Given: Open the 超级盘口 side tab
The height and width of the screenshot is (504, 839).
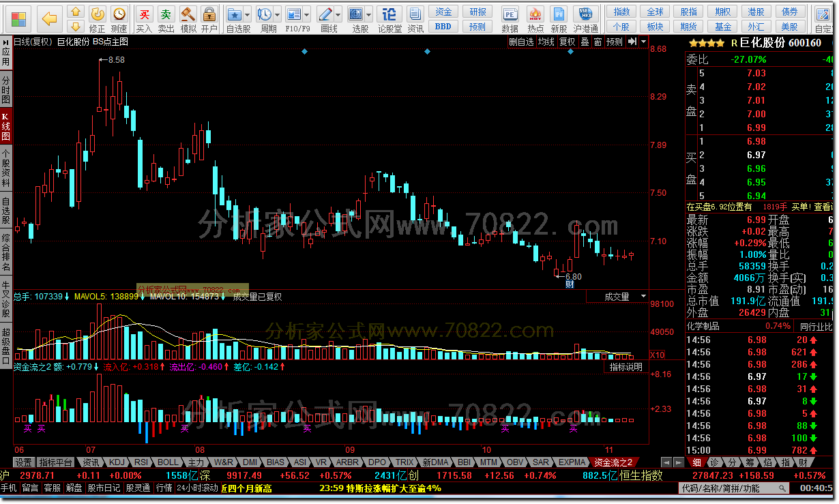Looking at the screenshot, I should pyautogui.click(x=5, y=346).
